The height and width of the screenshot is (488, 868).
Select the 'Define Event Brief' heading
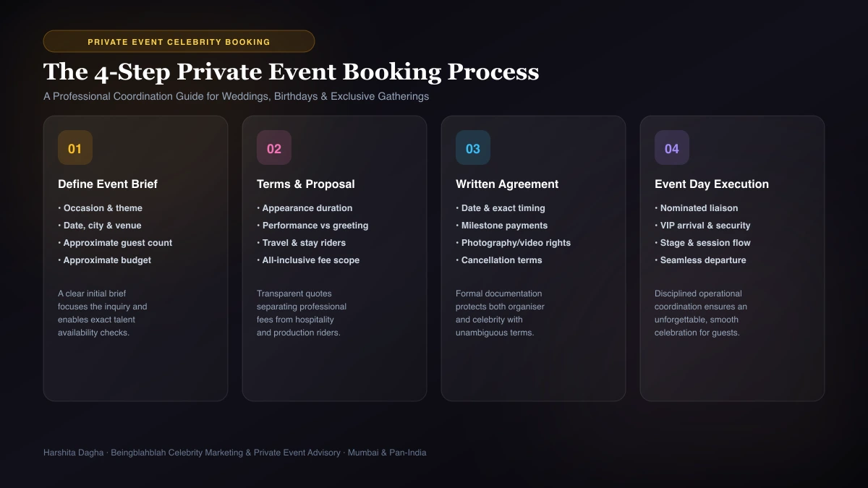[108, 184]
